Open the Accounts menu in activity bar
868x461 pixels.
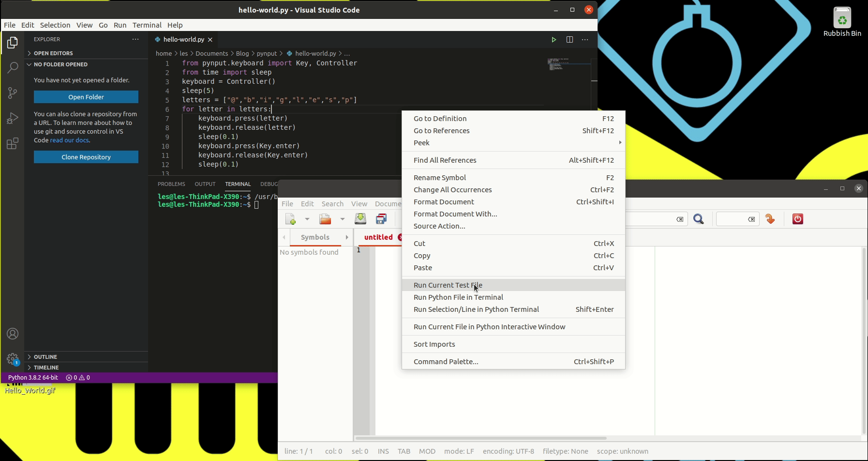point(13,334)
